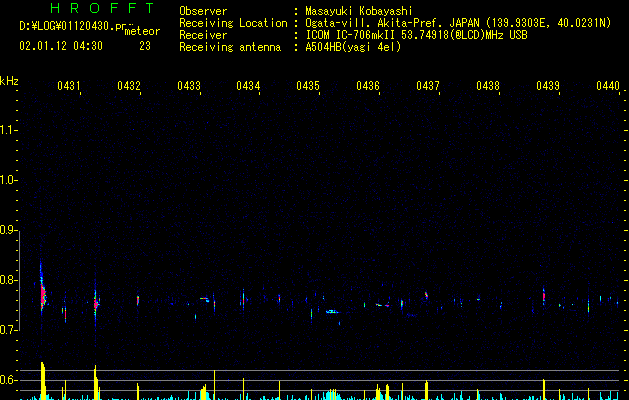Click the 0432 time axis marker
The height and width of the screenshot is (400, 629).
pos(129,85)
